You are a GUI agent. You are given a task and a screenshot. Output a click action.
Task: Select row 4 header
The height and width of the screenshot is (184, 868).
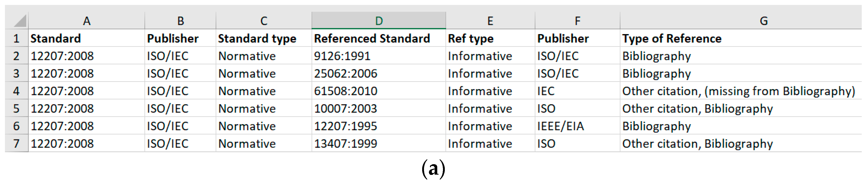pyautogui.click(x=16, y=91)
